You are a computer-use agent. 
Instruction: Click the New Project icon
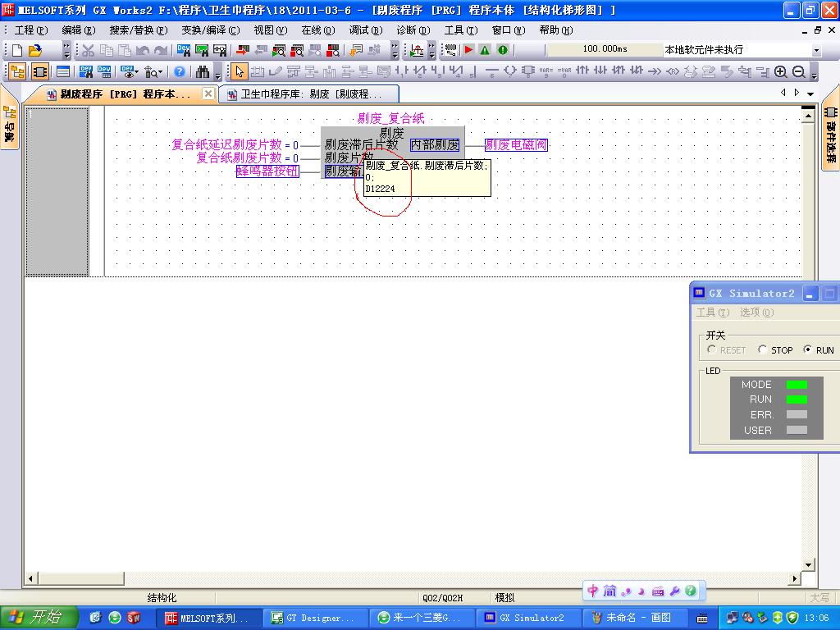[x=17, y=50]
